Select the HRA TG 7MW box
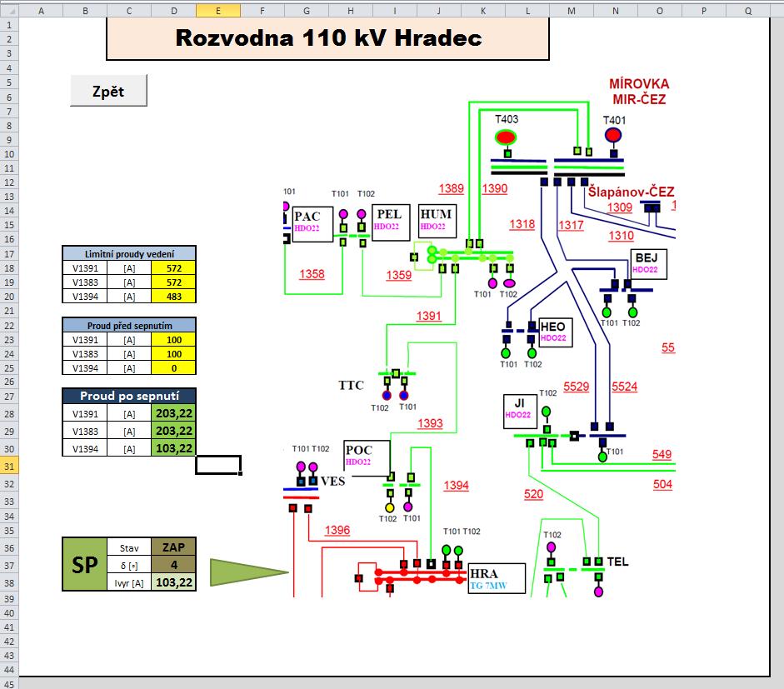The width and height of the screenshot is (784, 689). (497, 578)
